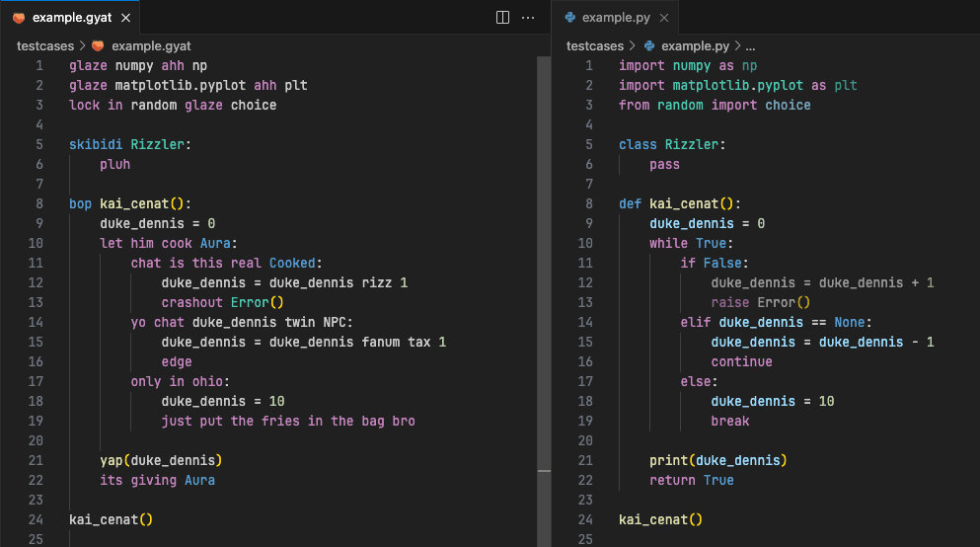Click the gyat file icon in tab
The height and width of the screenshot is (547, 980).
click(x=20, y=18)
